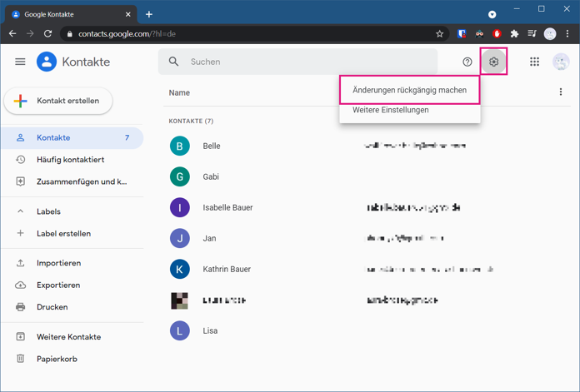Open the Isabelle Bauer contact row
This screenshot has height=392, width=580.
(366, 207)
